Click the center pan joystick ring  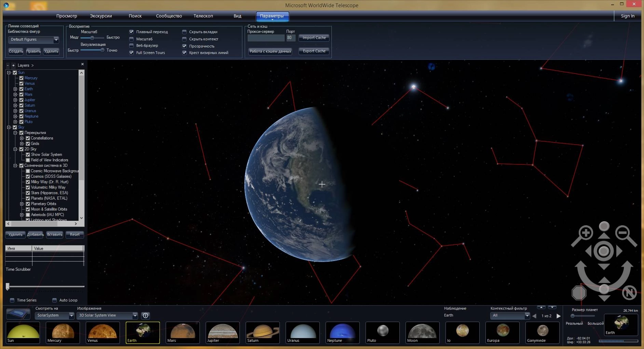pos(604,251)
